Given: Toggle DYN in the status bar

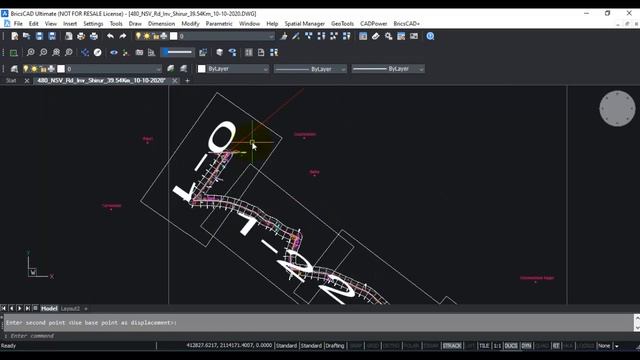Looking at the screenshot, I should 527,346.
